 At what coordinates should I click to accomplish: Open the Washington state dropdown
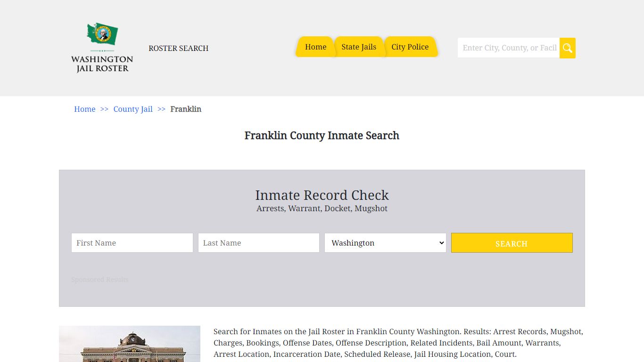pos(385,243)
